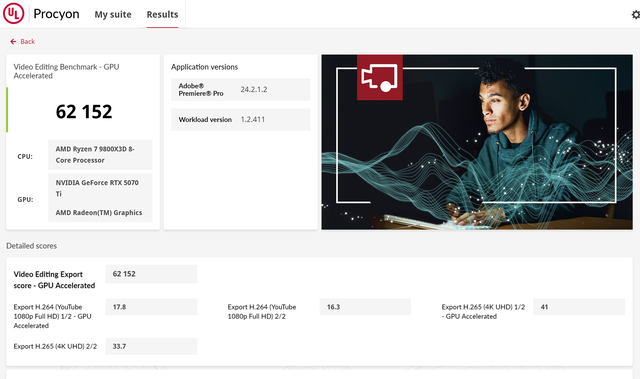Click the 62 152 overall score
The height and width of the screenshot is (379, 640).
coord(84,112)
